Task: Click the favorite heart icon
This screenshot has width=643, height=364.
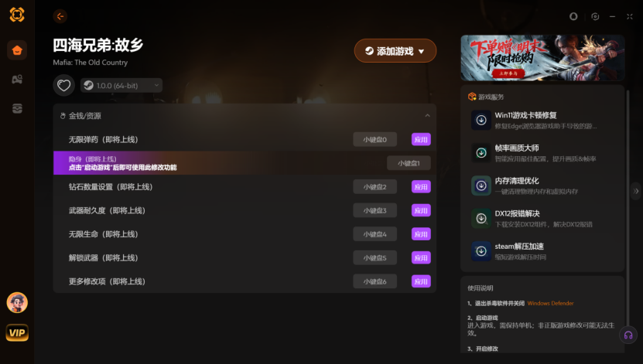Action: (63, 85)
